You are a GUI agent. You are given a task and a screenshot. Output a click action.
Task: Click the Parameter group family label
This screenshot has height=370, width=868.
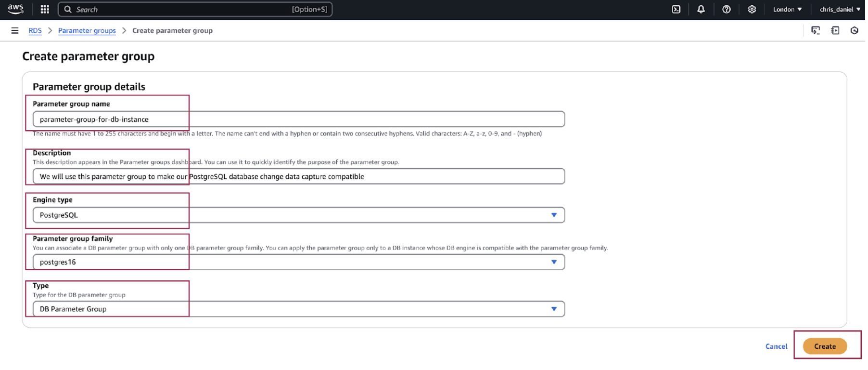pyautogui.click(x=73, y=238)
